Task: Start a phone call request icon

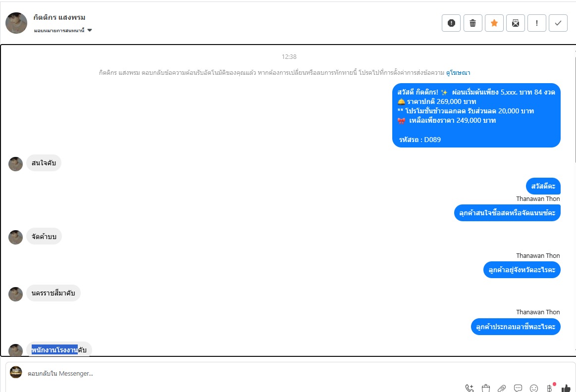Action: point(469,388)
